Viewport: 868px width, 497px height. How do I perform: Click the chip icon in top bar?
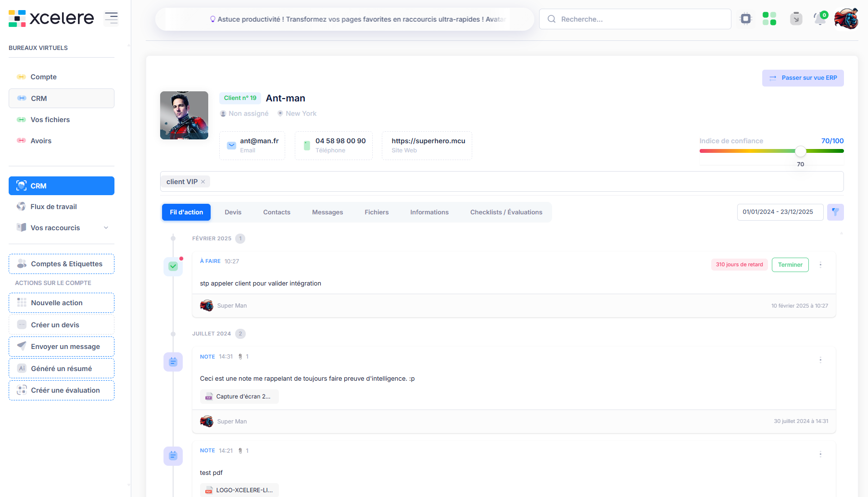click(745, 19)
